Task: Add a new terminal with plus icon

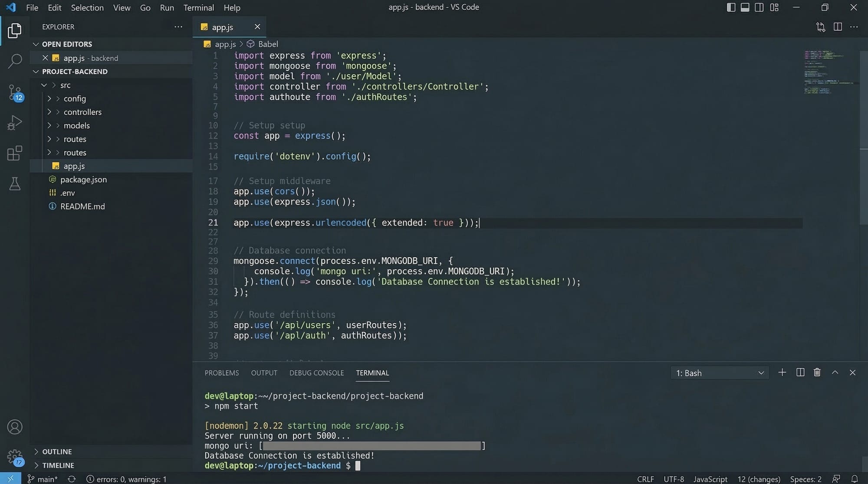Action: 782,373
